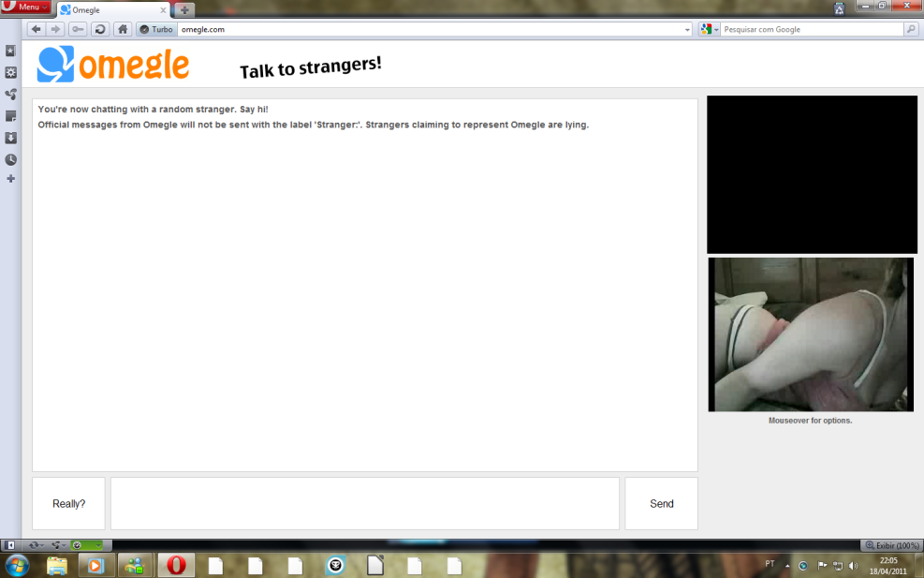Click the password wand key icon

coord(77,29)
